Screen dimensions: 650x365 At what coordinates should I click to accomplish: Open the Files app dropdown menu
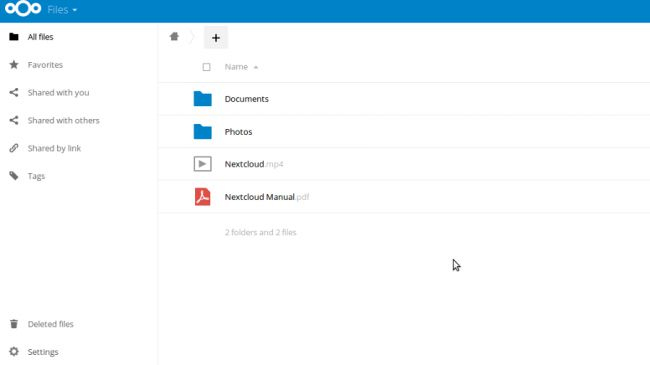click(62, 10)
